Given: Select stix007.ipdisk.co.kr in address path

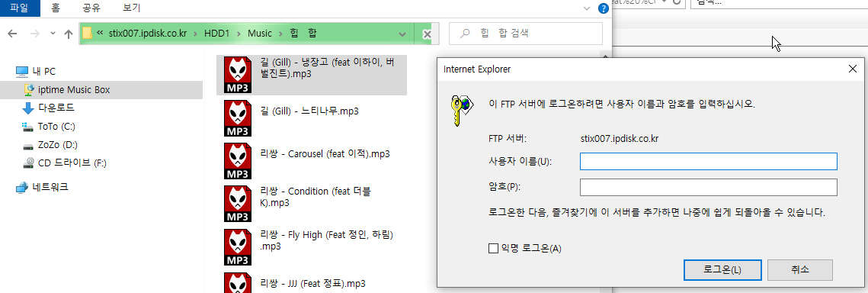Looking at the screenshot, I should [149, 34].
